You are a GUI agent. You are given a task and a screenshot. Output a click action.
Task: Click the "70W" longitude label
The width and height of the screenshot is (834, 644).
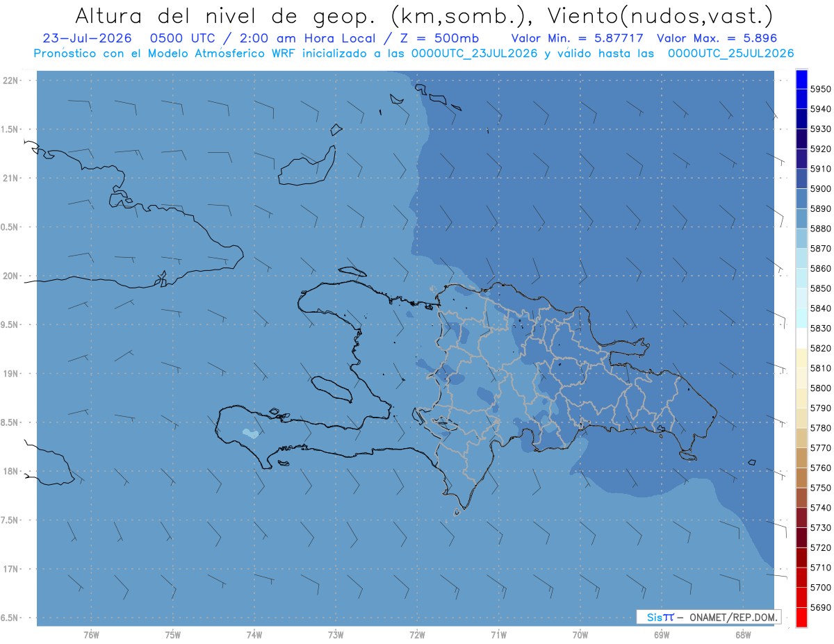coord(580,634)
